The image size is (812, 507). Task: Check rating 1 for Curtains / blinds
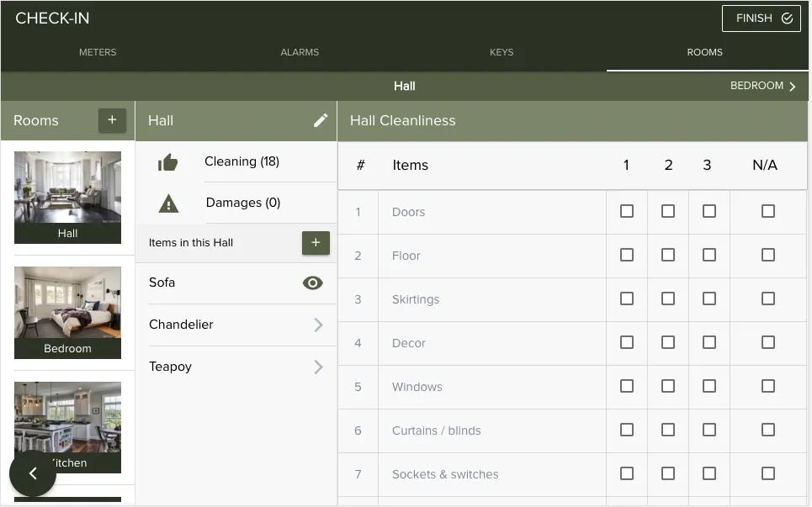point(627,430)
